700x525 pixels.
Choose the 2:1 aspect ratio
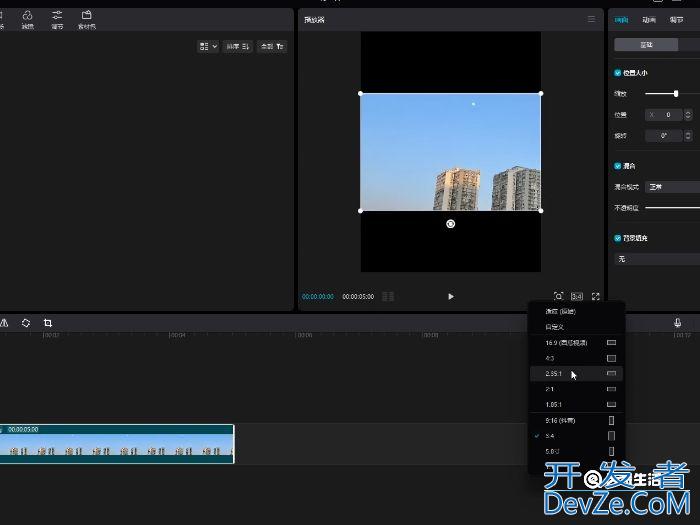576,389
